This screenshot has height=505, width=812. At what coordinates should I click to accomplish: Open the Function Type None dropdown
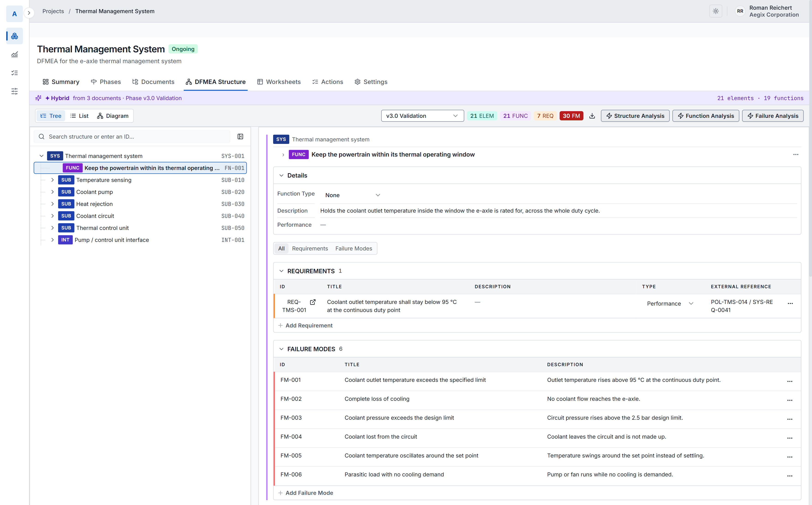(x=352, y=195)
